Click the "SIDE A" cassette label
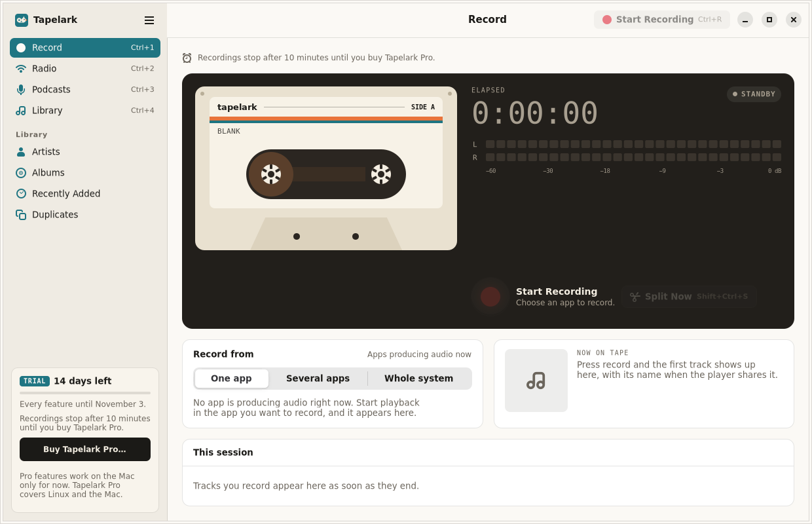The image size is (812, 524). pos(423,107)
